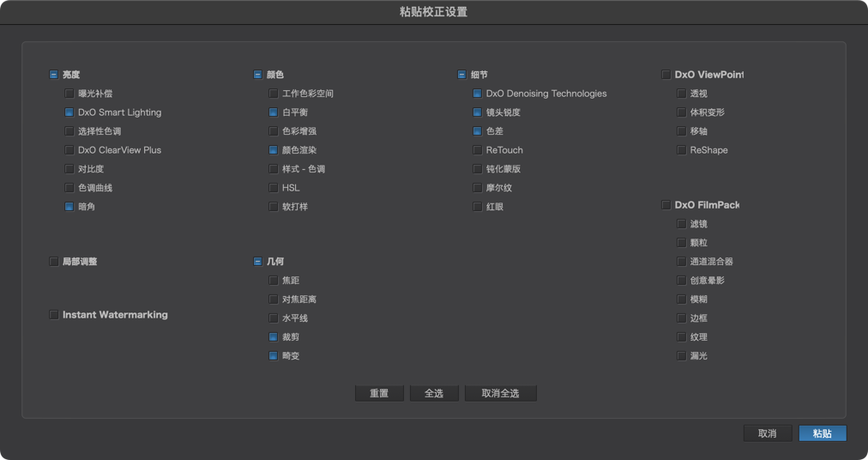The width and height of the screenshot is (868, 460).
Task: Enable the 移轴 checkbox
Action: (x=681, y=131)
